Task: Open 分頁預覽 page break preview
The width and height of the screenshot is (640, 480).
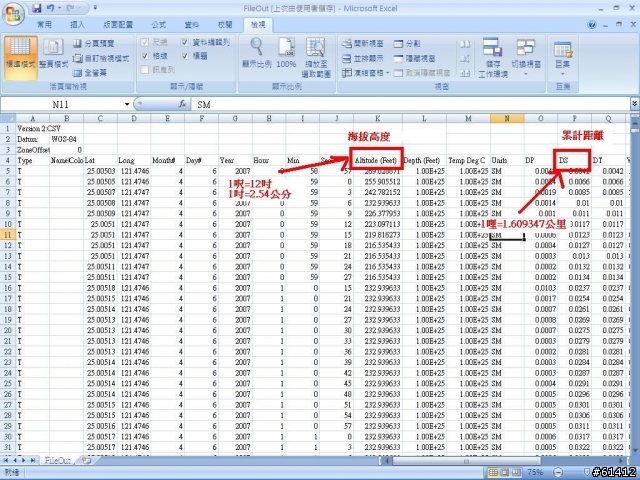Action: click(x=93, y=43)
